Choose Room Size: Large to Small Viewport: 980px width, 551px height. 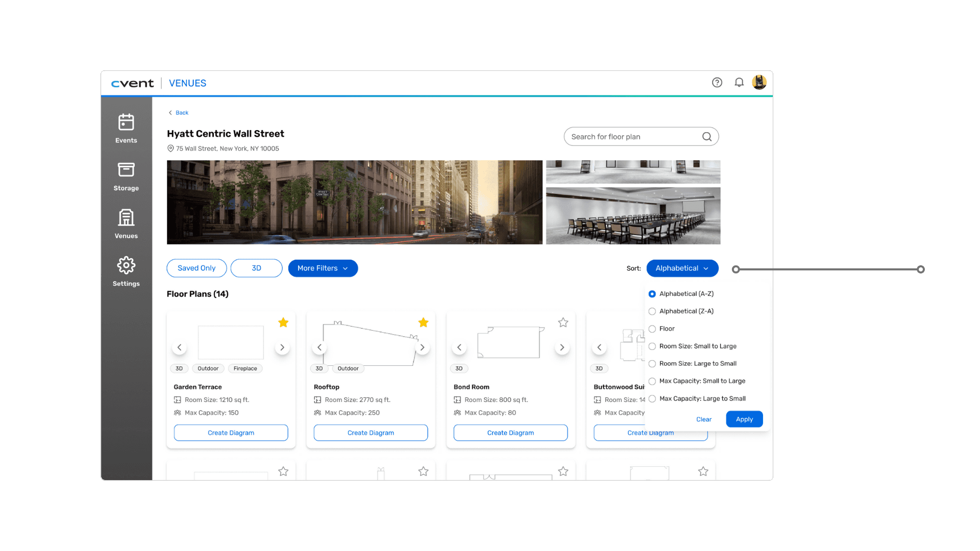tap(652, 364)
